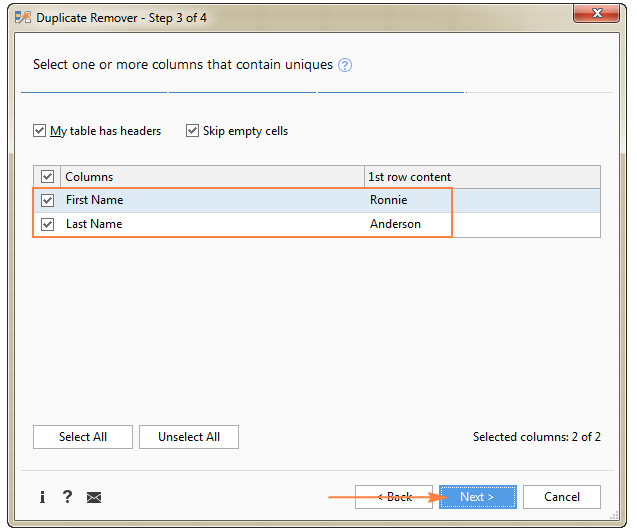Click the 1st row content column header

coord(410,177)
